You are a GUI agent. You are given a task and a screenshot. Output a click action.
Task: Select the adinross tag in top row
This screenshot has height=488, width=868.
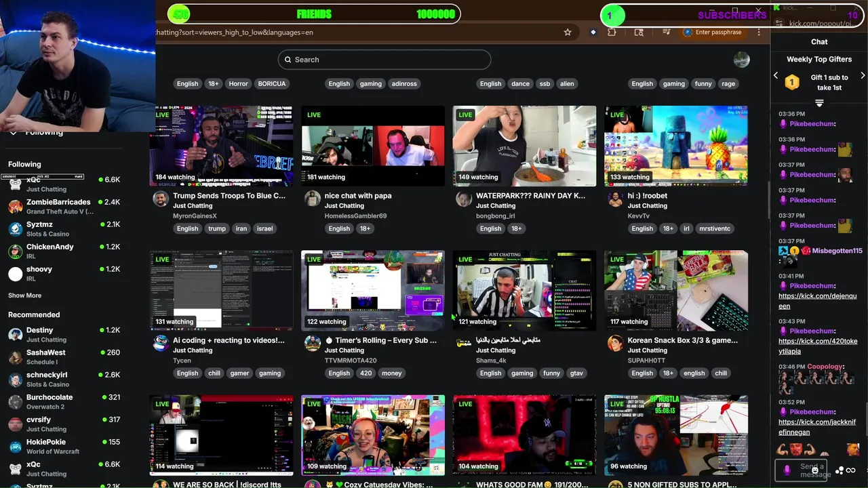[404, 84]
